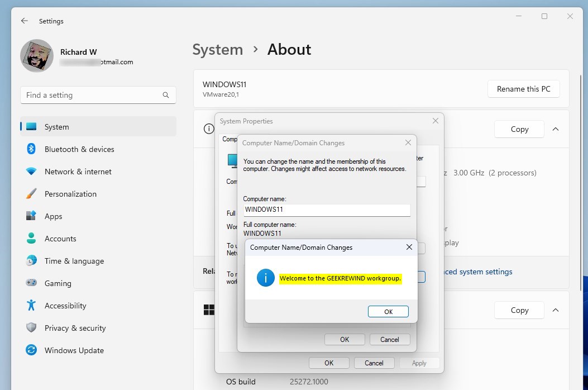Open Network & internet settings icon
This screenshot has width=588, height=390.
point(31,172)
